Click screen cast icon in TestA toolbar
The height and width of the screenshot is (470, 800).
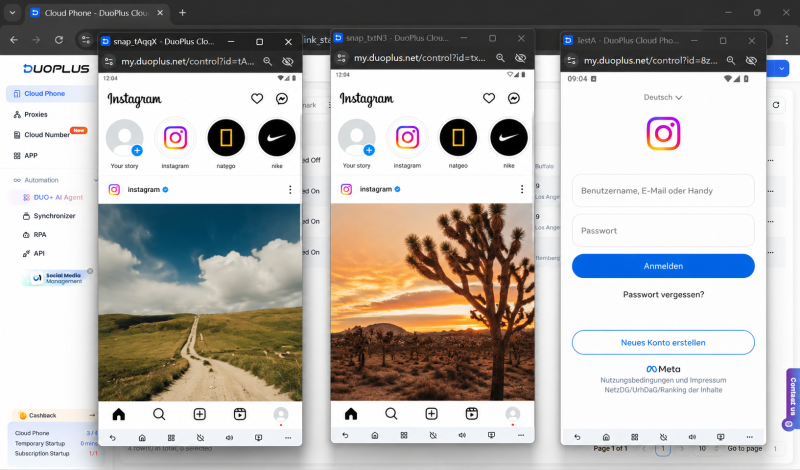coord(720,437)
